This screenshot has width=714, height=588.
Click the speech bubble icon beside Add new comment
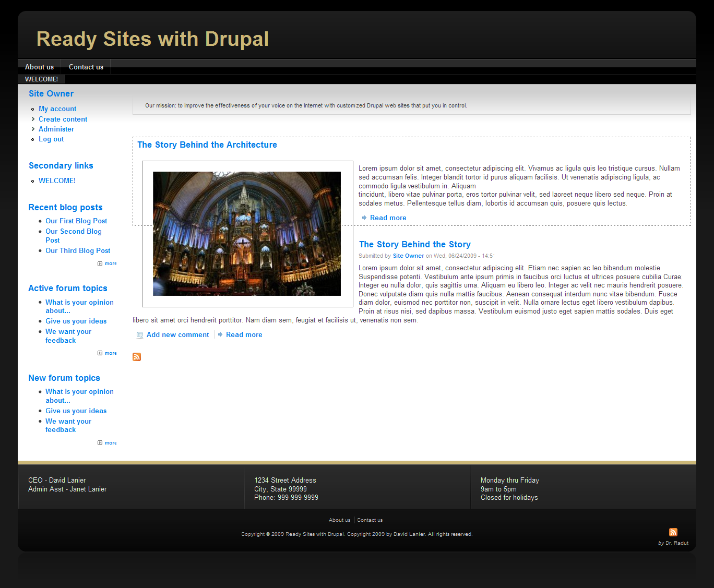(x=139, y=335)
